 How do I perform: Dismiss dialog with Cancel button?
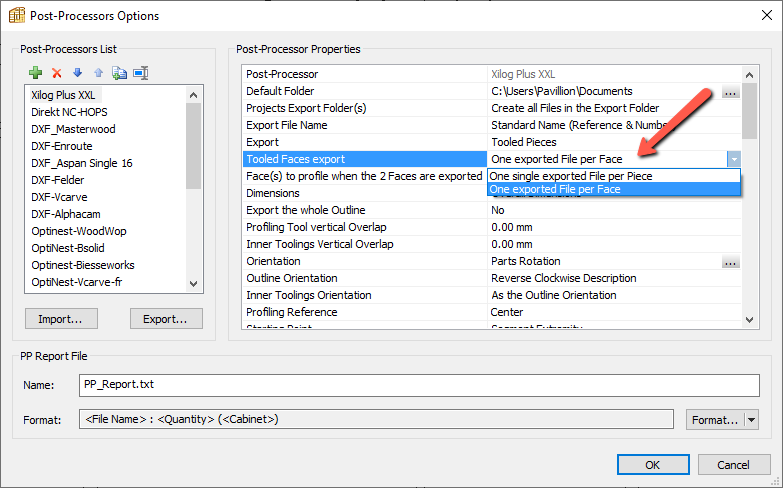(734, 465)
